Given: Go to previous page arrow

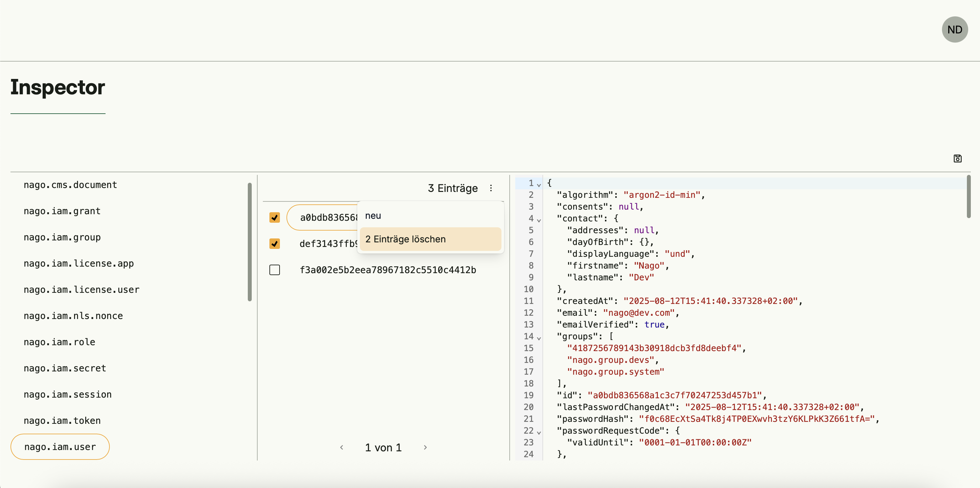Looking at the screenshot, I should [342, 447].
